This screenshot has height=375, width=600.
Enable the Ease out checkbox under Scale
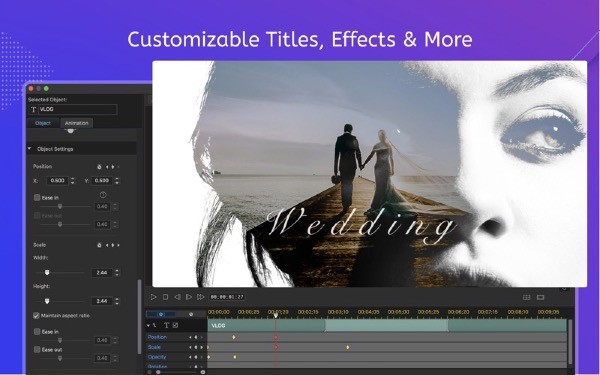click(37, 350)
